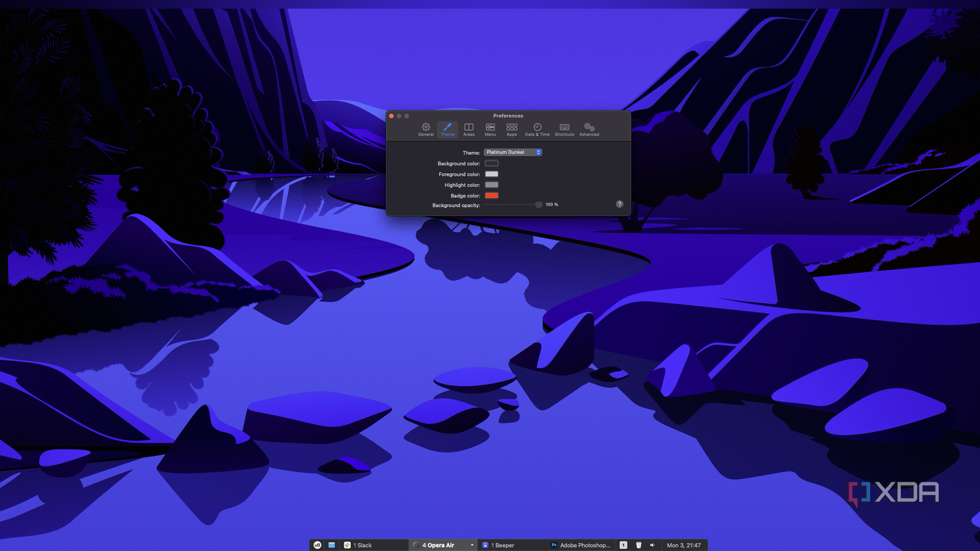Switch to Beeper in the taskbar
The height and width of the screenshot is (551, 980).
point(511,545)
